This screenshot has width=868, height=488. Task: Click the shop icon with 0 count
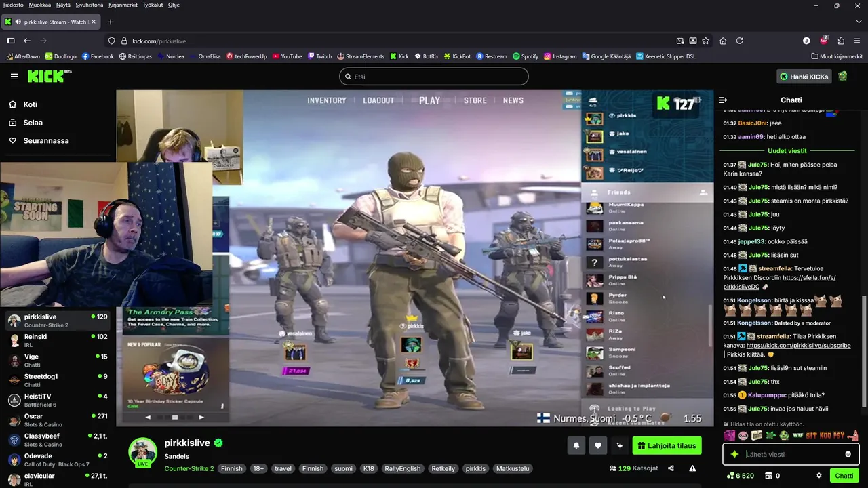(769, 476)
